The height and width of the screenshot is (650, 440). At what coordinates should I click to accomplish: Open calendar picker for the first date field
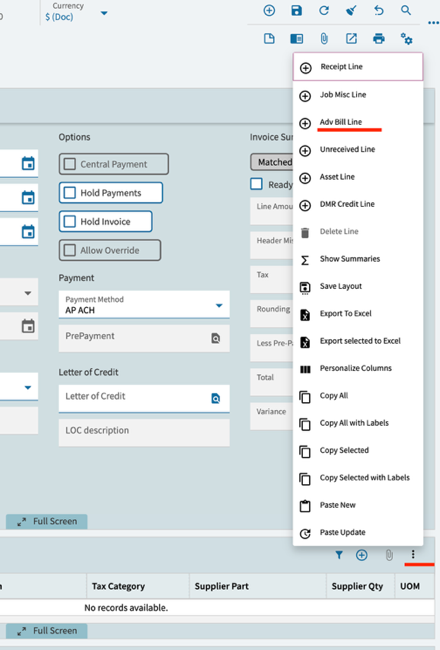click(28, 163)
